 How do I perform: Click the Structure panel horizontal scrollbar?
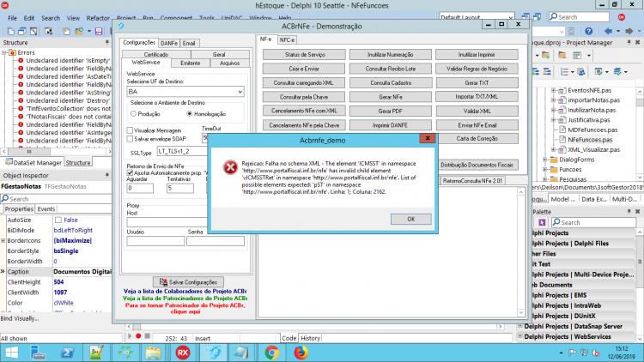point(57,152)
